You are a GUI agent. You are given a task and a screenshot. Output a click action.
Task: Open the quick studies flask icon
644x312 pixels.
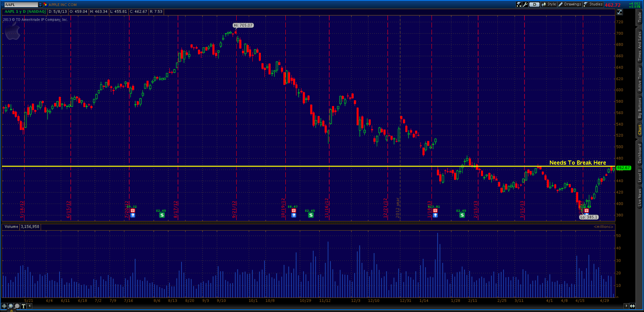pos(519,4)
